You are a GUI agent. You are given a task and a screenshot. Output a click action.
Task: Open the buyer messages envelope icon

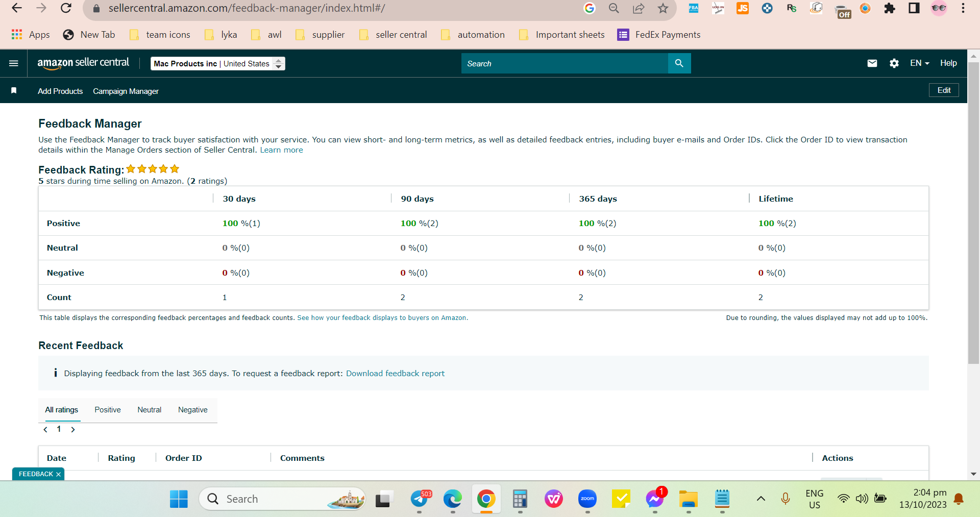tap(872, 63)
